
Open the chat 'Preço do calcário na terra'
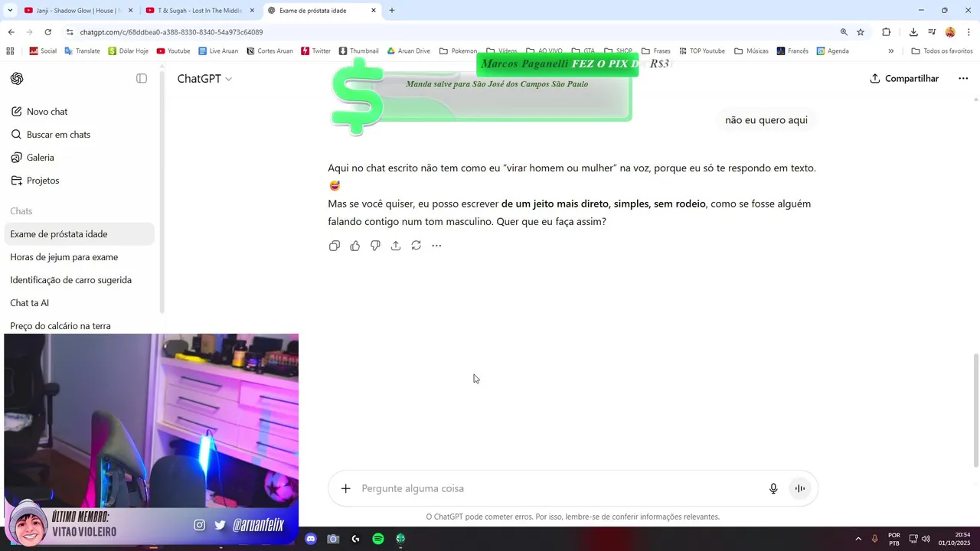(x=80, y=326)
